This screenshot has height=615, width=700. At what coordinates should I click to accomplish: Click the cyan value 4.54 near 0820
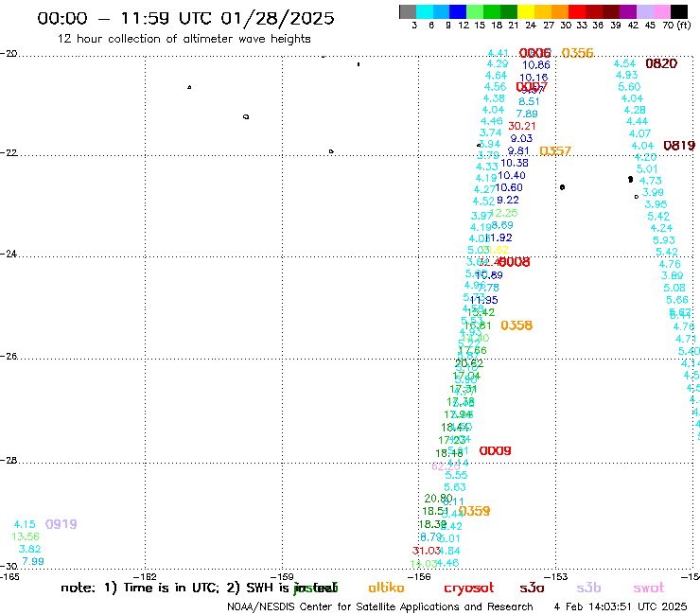click(624, 64)
